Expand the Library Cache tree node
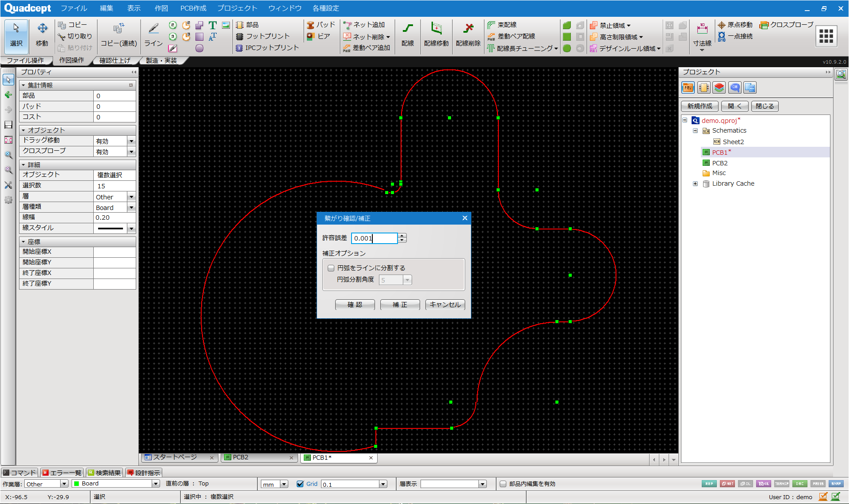 [695, 183]
